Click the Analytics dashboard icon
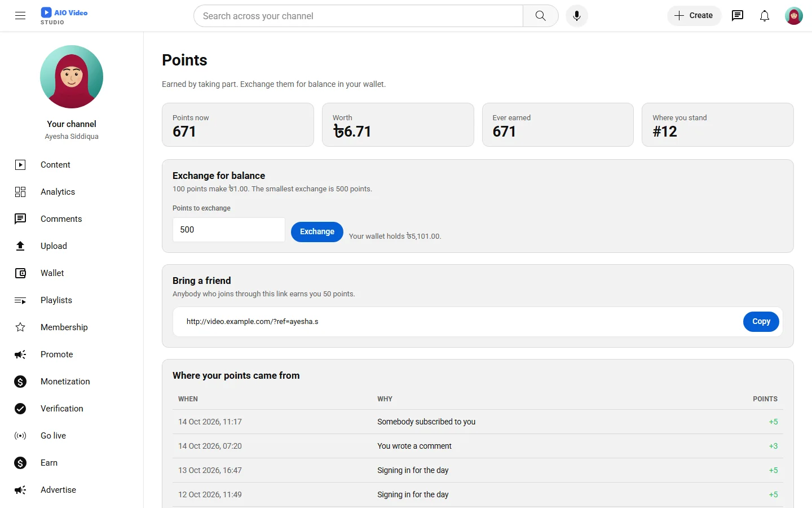This screenshot has height=508, width=812. tap(20, 192)
